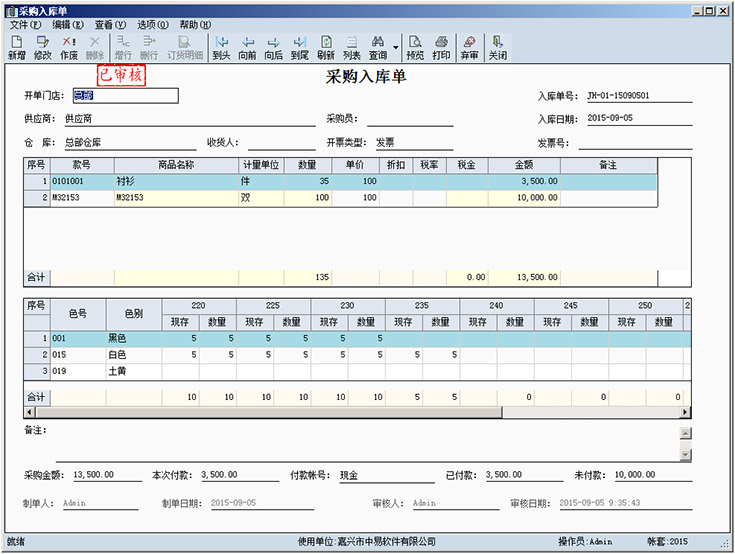
Task: Click the 仓库 field showing 总部仓库
Action: click(x=130, y=142)
